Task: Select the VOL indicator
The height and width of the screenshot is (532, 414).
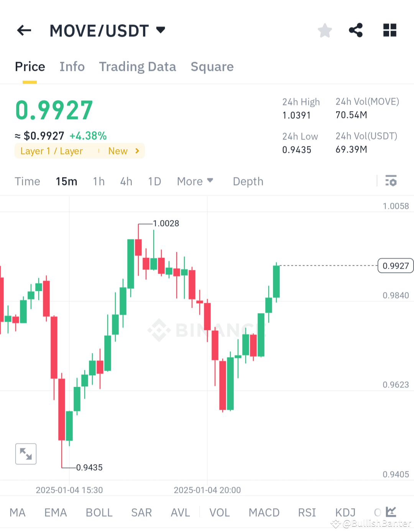Action: [x=219, y=512]
